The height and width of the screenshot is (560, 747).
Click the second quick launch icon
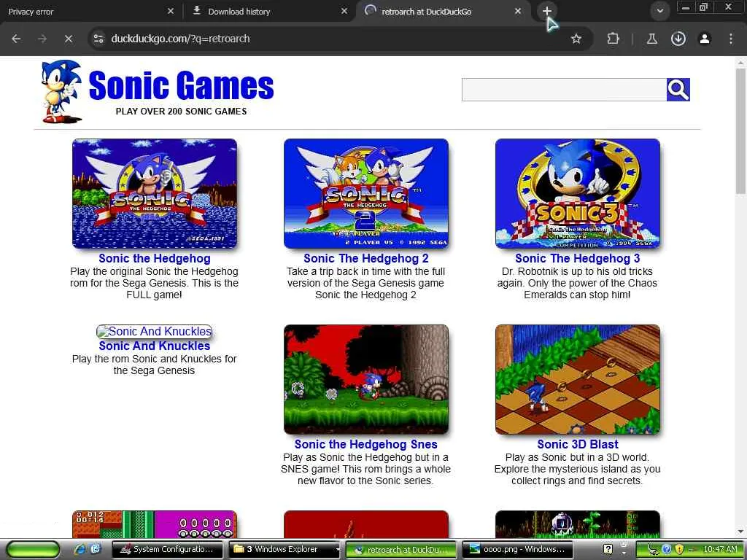(96, 550)
